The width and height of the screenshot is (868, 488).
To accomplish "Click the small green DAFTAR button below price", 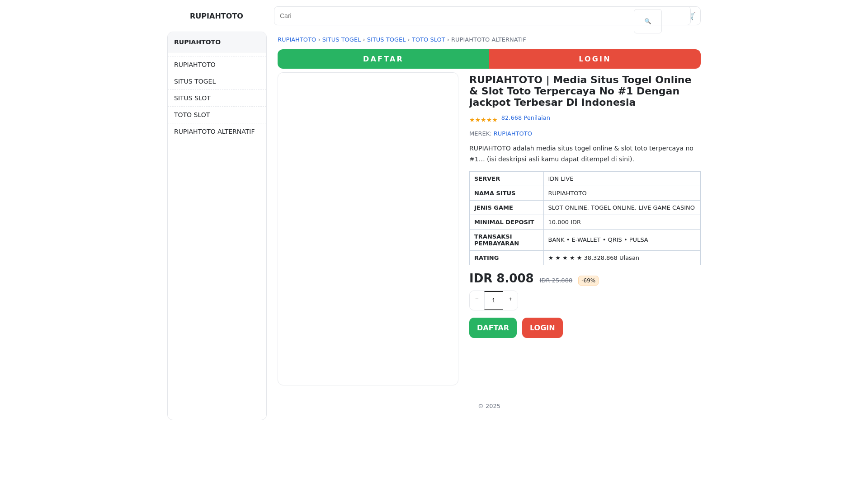I will pyautogui.click(x=493, y=328).
